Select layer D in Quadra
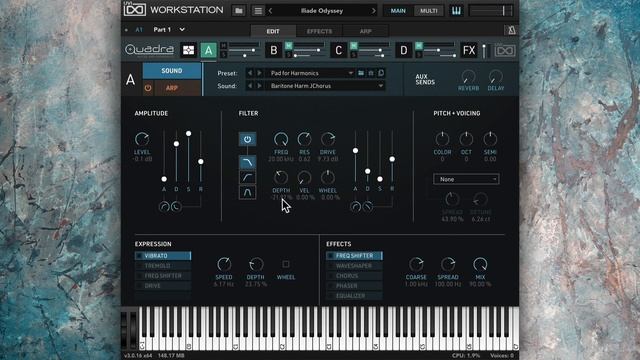640x360 pixels. click(x=403, y=50)
